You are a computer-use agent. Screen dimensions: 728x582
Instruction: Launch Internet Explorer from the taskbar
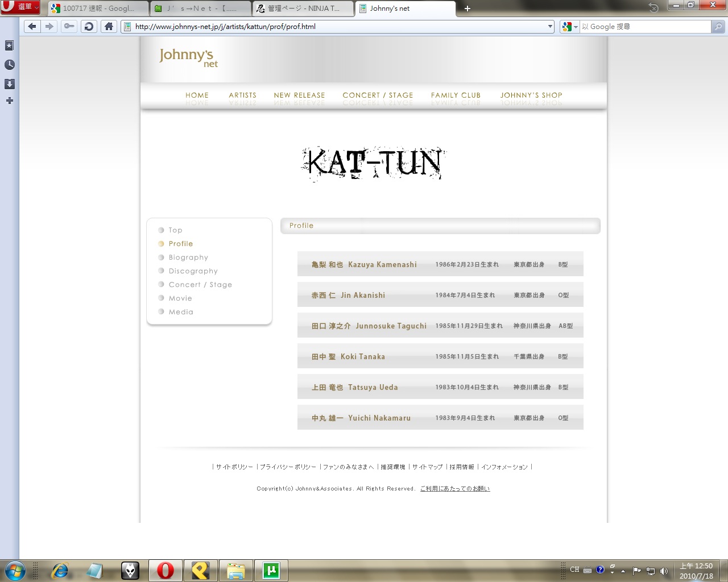[x=60, y=570]
